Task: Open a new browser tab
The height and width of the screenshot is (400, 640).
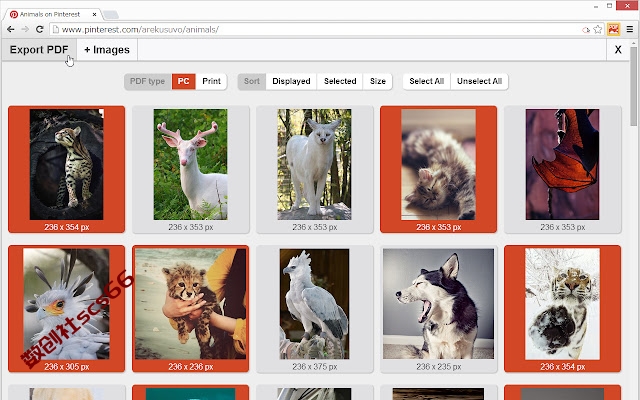Action: [110, 15]
